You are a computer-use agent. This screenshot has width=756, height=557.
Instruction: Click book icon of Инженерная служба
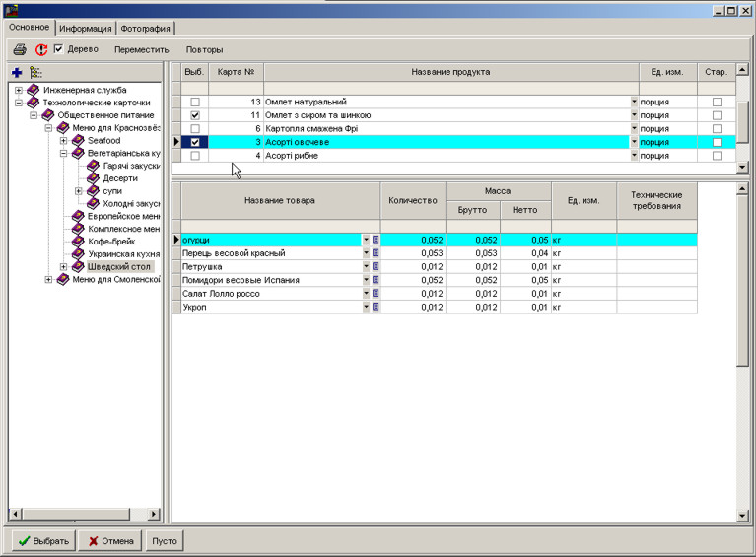point(34,90)
